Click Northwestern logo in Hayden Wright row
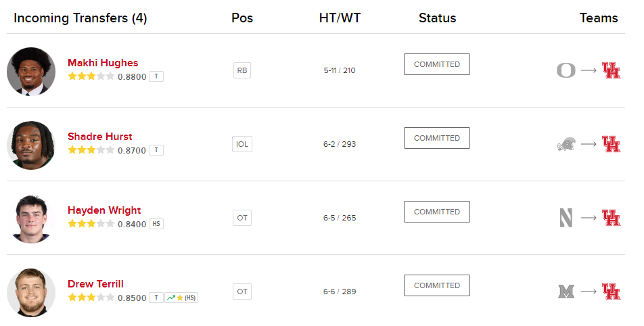Image resolution: width=644 pixels, height=326 pixels. pyautogui.click(x=566, y=218)
